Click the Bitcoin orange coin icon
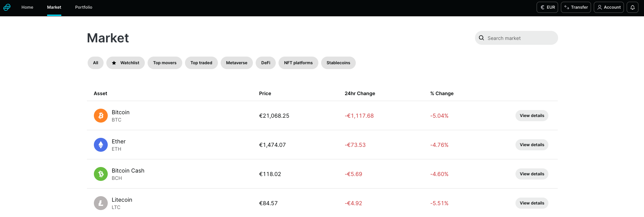 (101, 116)
